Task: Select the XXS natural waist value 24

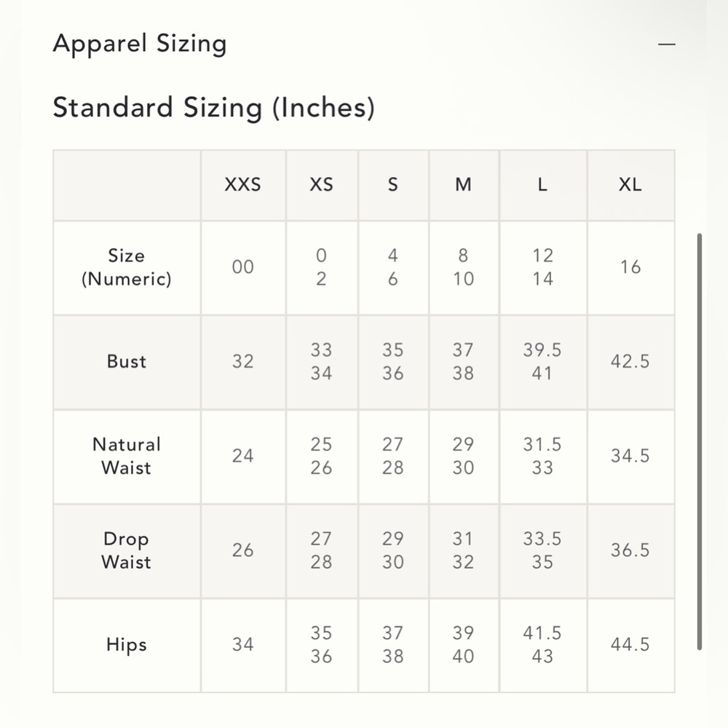Action: pyautogui.click(x=243, y=456)
